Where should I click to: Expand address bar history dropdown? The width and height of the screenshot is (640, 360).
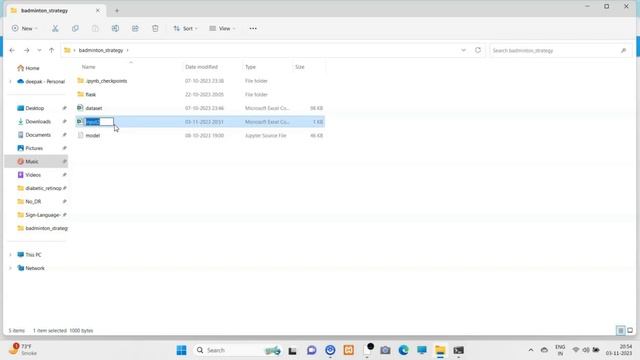[463, 50]
